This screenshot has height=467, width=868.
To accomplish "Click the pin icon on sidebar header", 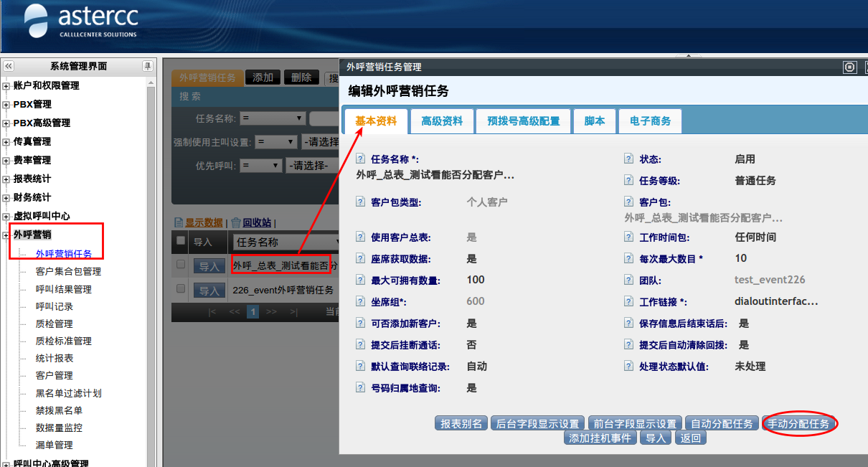I will (147, 66).
